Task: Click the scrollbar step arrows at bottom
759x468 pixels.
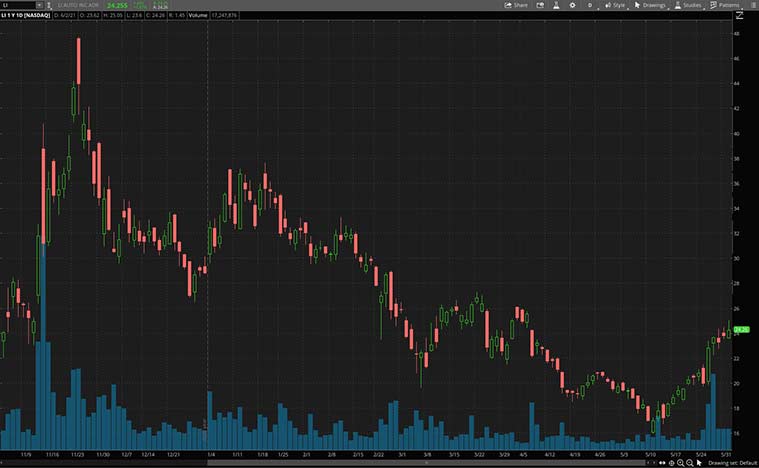Action: coord(651,463)
